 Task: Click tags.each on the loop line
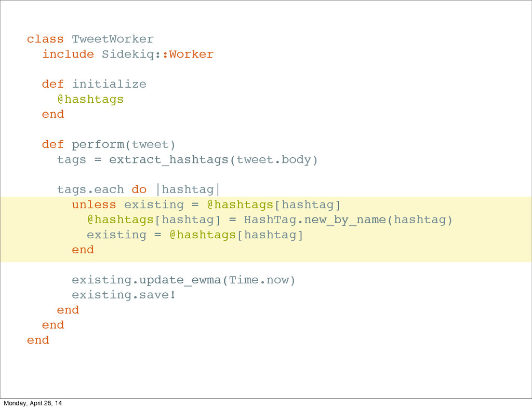coord(90,189)
